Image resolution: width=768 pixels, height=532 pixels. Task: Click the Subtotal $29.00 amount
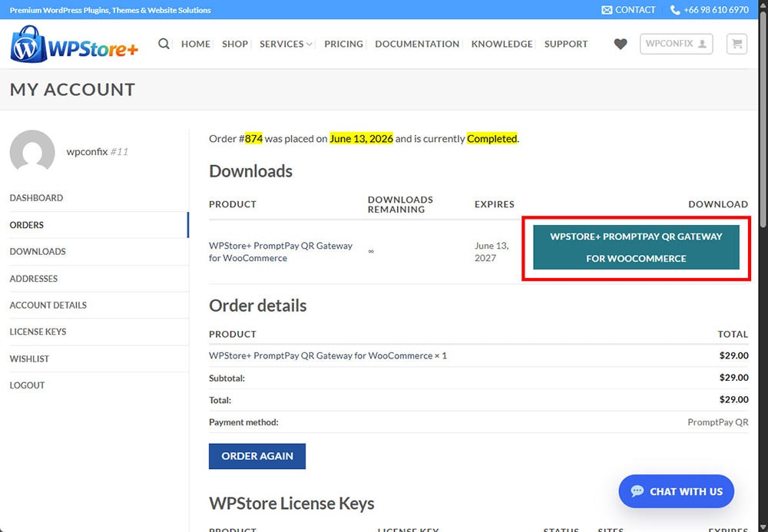coord(733,378)
